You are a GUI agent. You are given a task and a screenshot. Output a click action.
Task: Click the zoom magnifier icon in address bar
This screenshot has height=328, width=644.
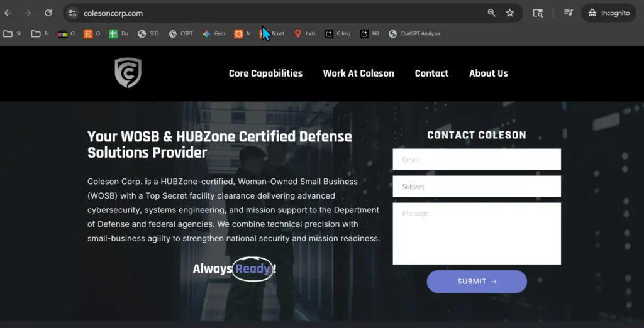(x=491, y=13)
